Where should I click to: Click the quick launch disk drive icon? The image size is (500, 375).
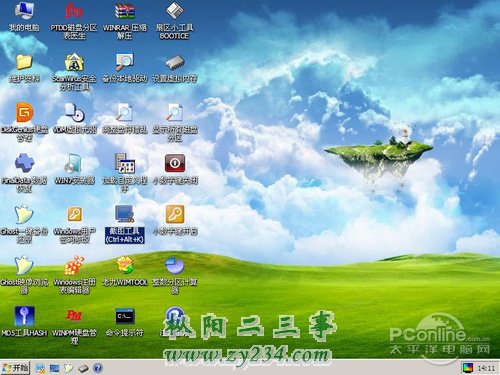[x=83, y=368]
